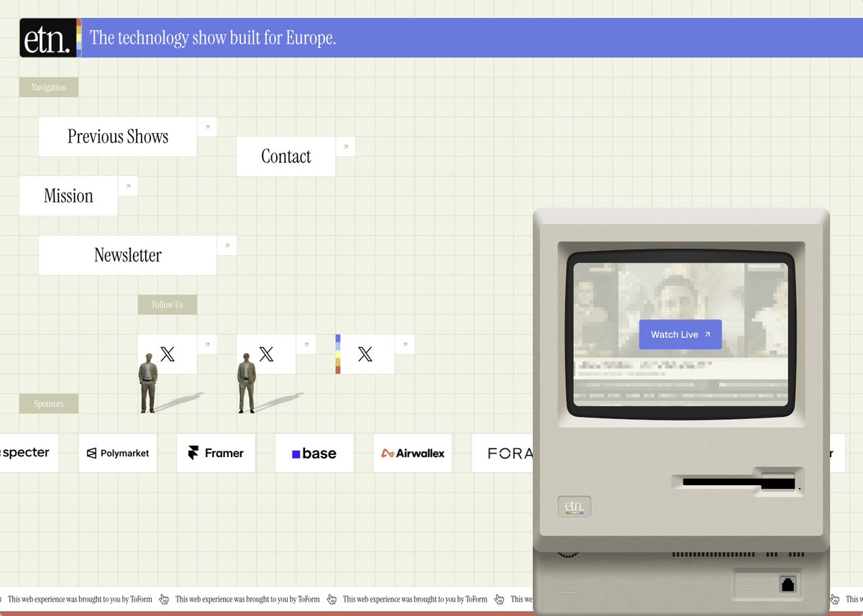Click arrow icon beside Mission
863x616 pixels.
pyautogui.click(x=128, y=186)
